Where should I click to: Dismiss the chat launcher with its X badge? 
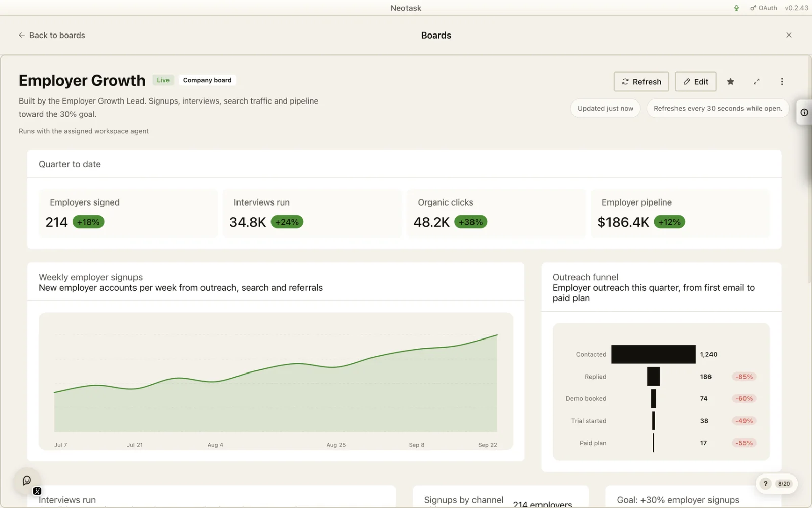point(37,491)
